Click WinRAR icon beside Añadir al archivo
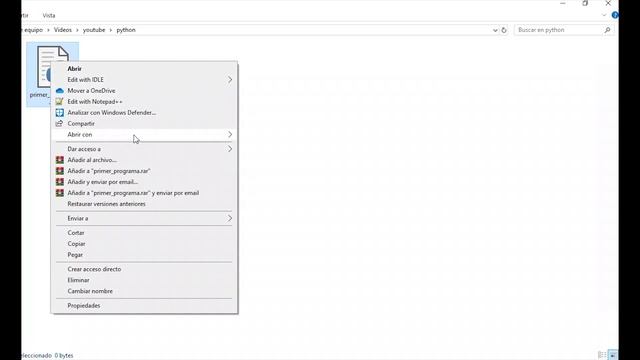This screenshot has height=360, width=640. point(60,160)
